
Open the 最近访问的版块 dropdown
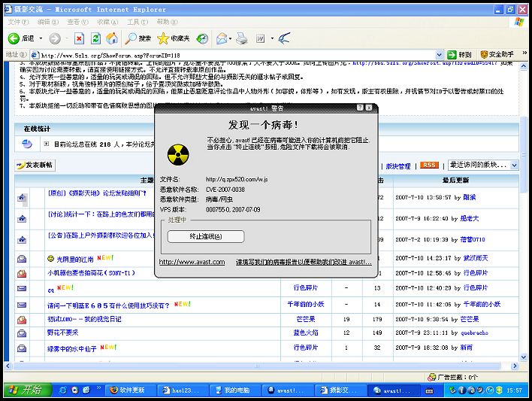point(483,166)
